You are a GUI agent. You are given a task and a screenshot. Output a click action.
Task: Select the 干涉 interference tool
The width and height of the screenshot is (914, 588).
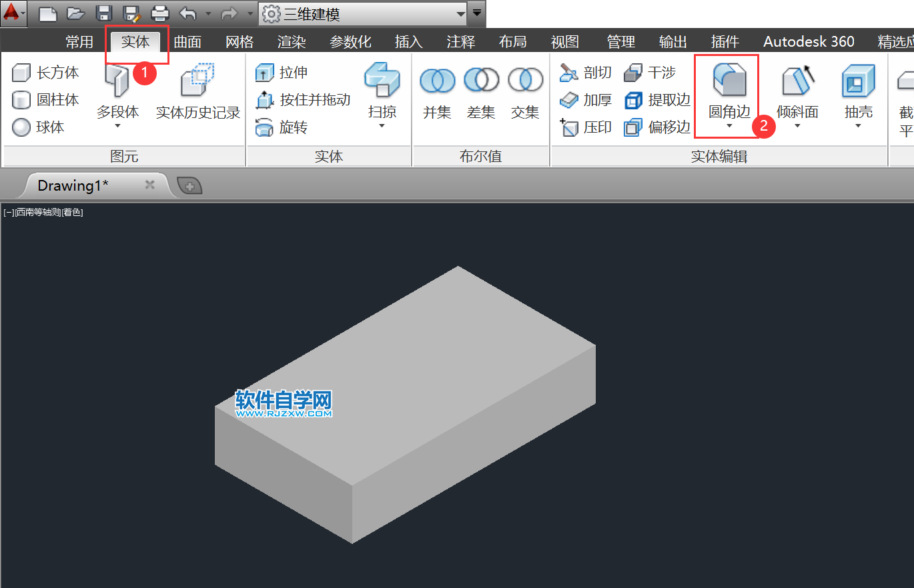[650, 73]
